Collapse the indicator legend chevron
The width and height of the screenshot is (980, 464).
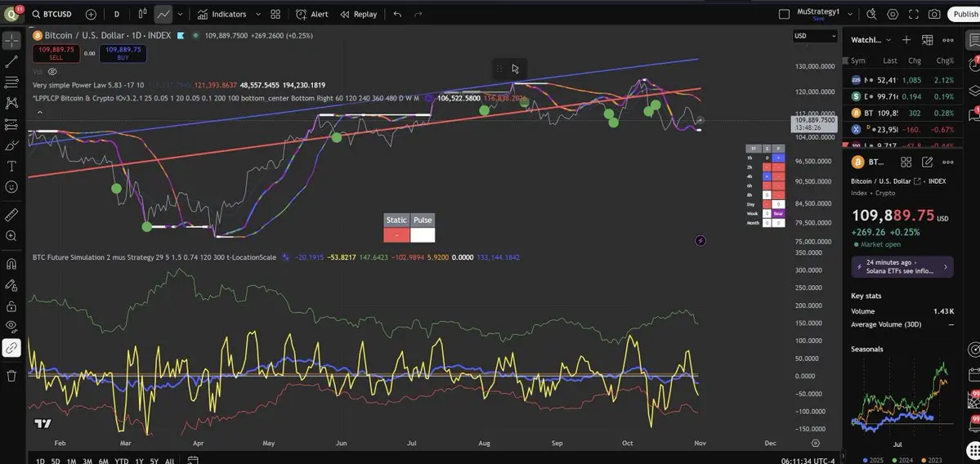pyautogui.click(x=39, y=113)
